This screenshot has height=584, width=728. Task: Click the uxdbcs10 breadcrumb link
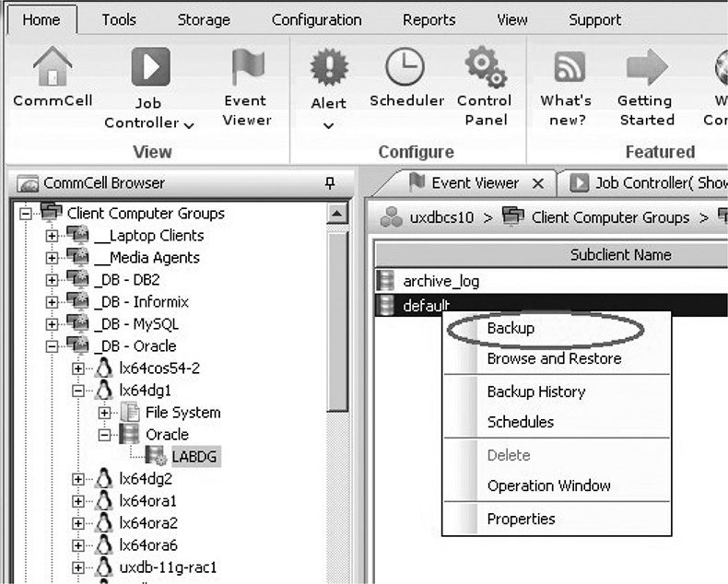click(x=441, y=217)
